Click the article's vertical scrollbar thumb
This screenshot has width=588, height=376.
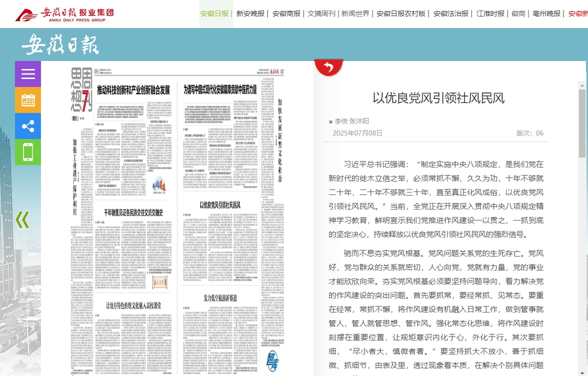click(x=582, y=123)
